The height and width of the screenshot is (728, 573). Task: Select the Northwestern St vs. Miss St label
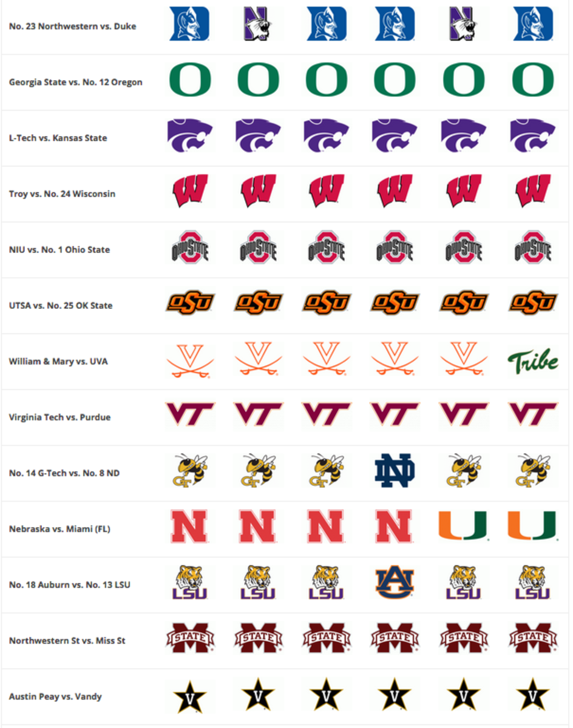67,641
